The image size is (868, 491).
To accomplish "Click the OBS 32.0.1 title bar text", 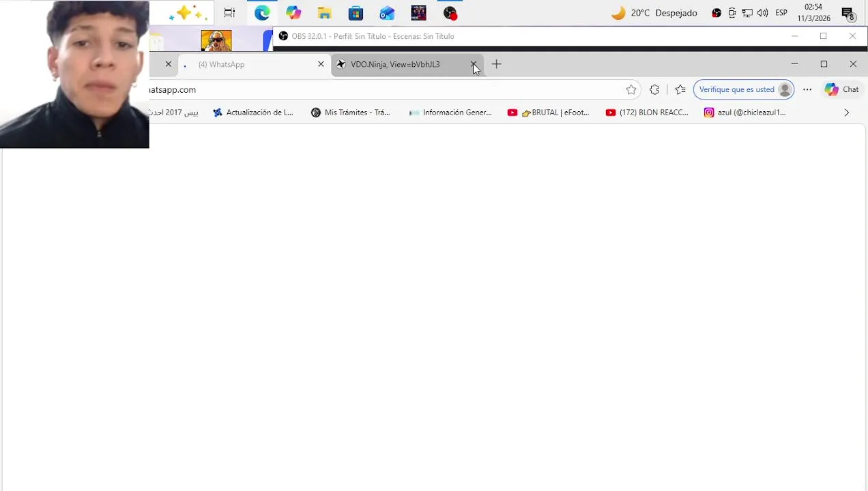I will [x=373, y=36].
